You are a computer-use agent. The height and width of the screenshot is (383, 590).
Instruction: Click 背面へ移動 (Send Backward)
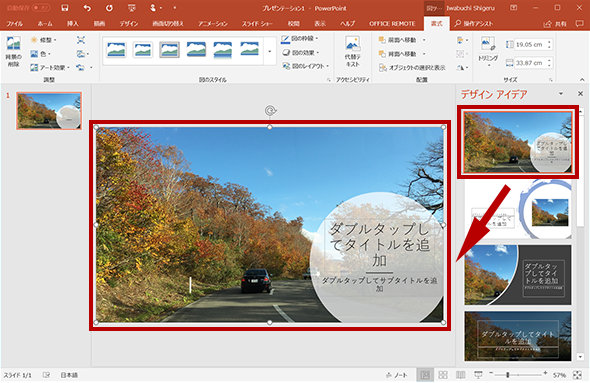click(398, 54)
